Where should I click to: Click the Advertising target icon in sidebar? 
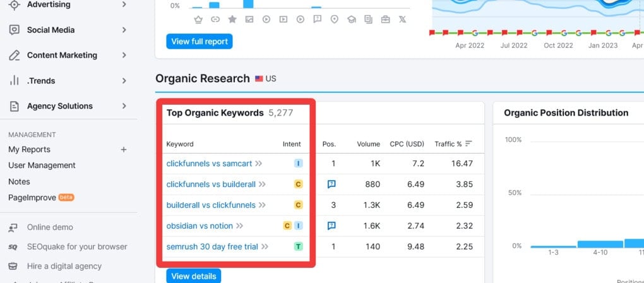pos(15,5)
